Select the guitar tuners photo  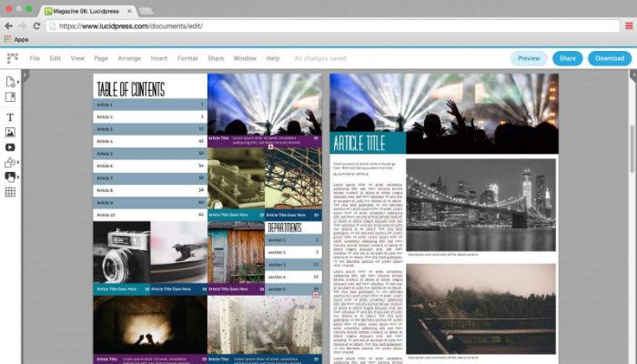pos(236,178)
